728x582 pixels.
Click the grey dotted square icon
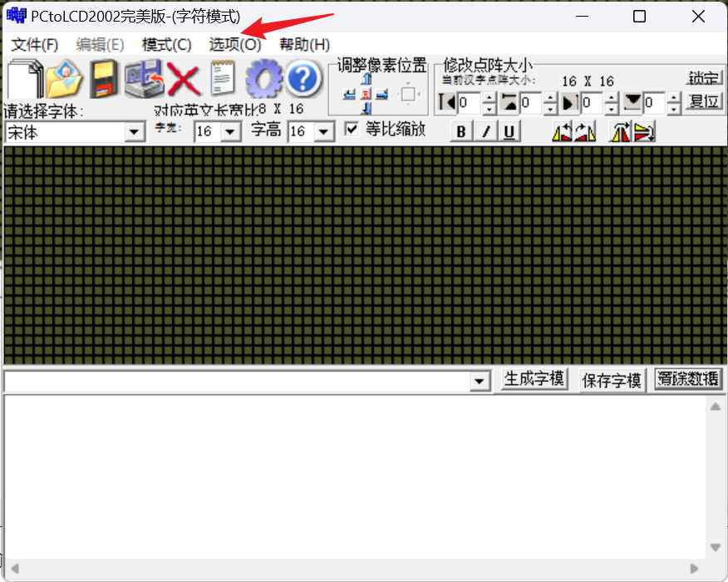(x=409, y=94)
